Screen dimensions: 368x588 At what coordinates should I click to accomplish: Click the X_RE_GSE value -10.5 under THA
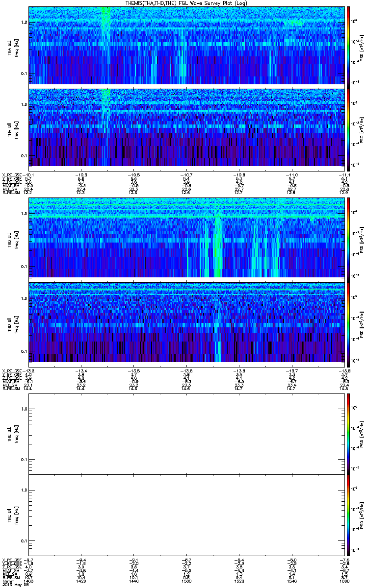(133, 175)
